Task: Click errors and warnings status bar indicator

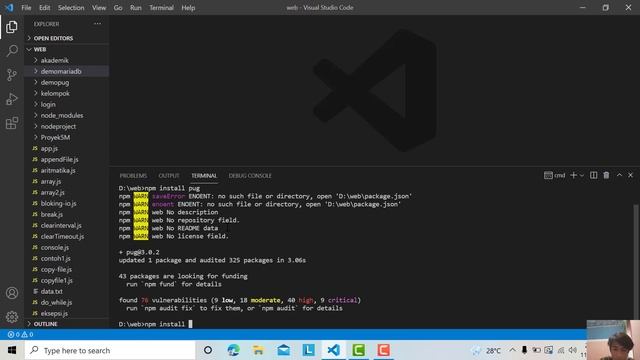Action: point(20,334)
